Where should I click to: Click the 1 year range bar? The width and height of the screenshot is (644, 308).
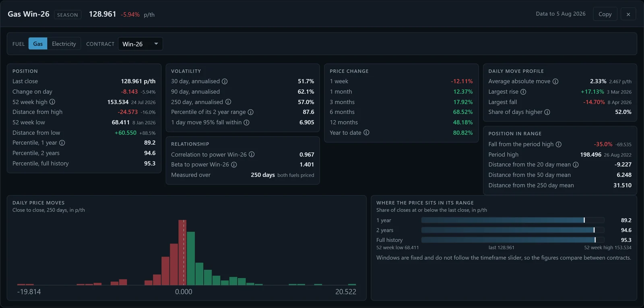pos(513,220)
